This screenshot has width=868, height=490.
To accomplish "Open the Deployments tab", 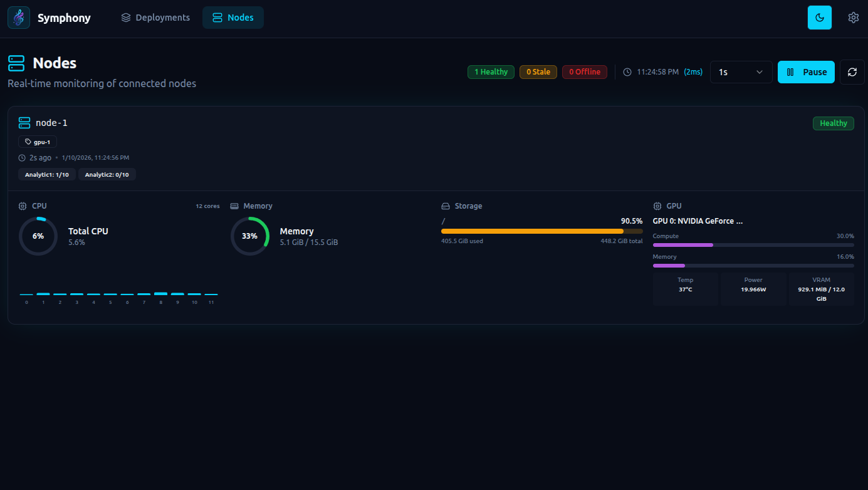I will (x=155, y=18).
